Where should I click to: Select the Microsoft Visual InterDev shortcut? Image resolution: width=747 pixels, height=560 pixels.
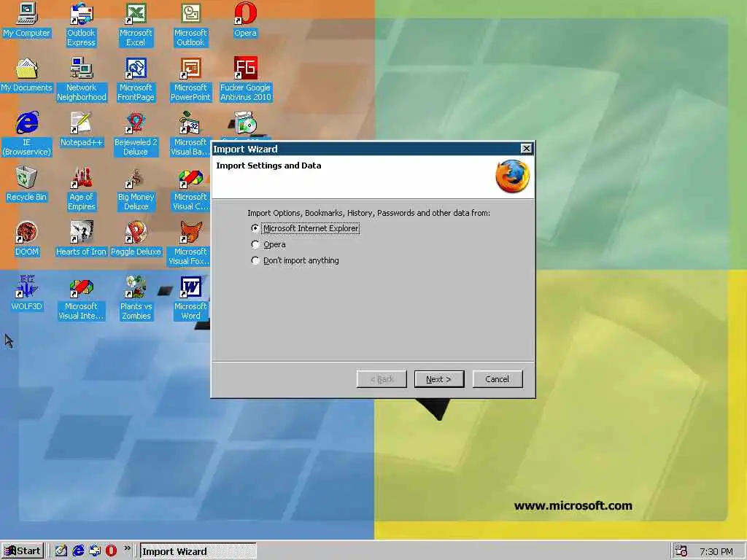tap(82, 298)
